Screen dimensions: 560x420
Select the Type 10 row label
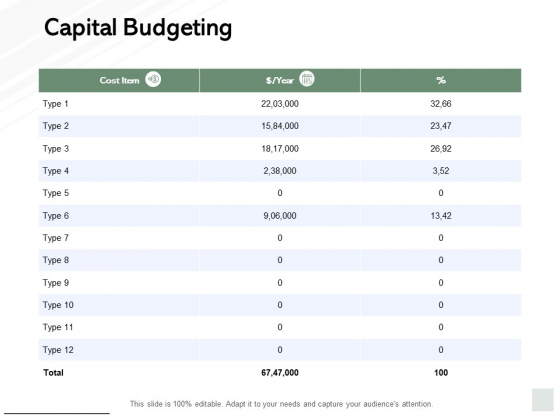click(x=58, y=305)
